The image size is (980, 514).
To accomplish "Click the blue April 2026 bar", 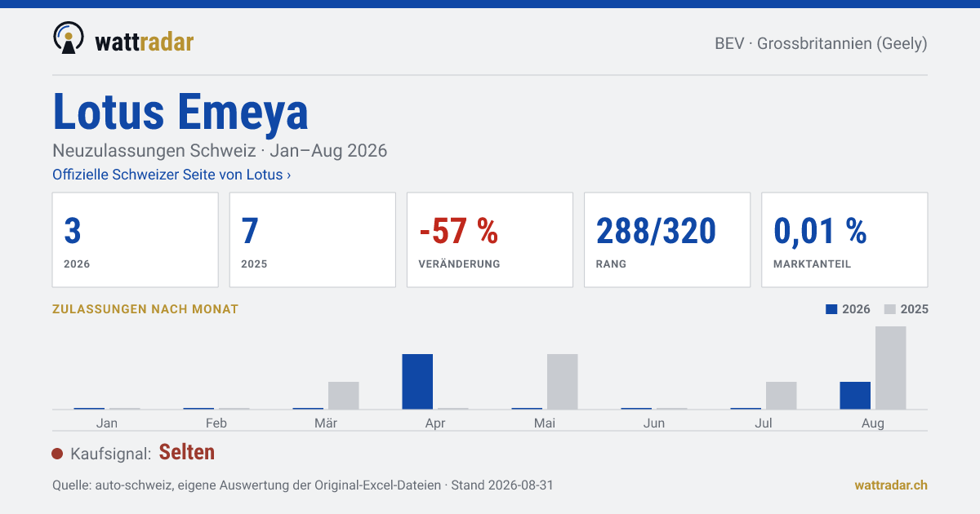I will click(417, 382).
